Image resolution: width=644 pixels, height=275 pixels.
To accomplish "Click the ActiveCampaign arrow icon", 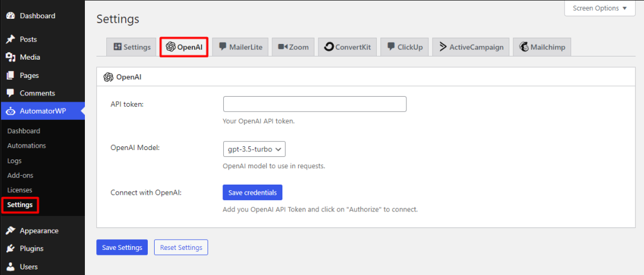I will (x=443, y=46).
